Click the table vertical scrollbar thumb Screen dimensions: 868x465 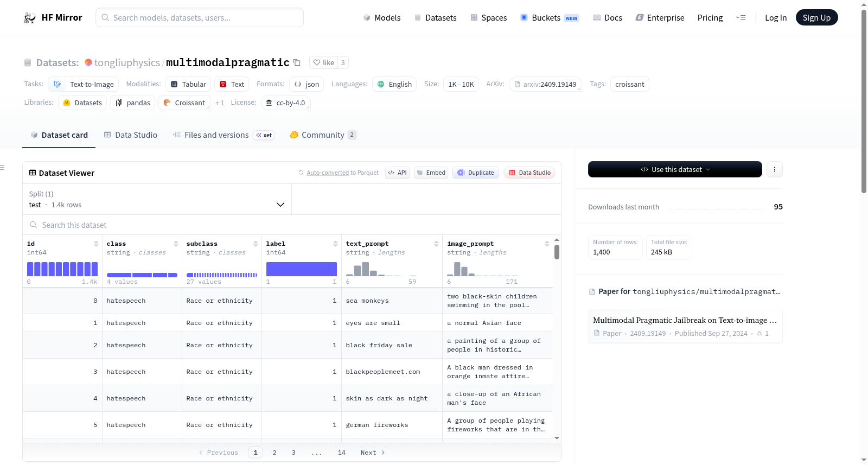(557, 252)
